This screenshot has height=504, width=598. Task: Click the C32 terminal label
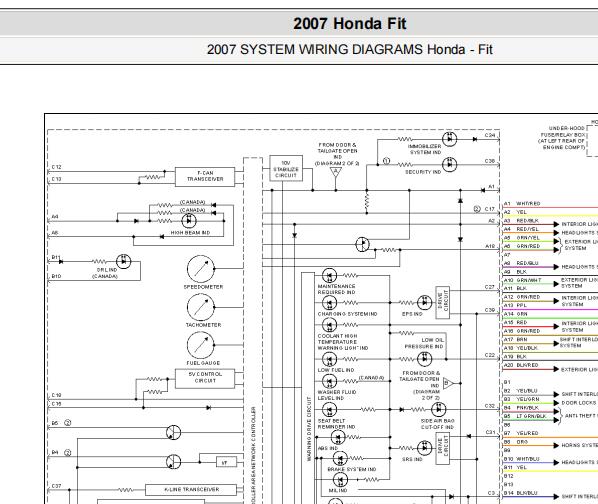pyautogui.click(x=490, y=406)
